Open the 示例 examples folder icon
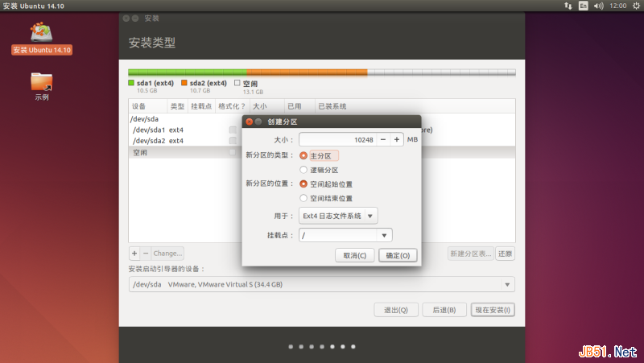This screenshot has width=644, height=363. tap(42, 87)
